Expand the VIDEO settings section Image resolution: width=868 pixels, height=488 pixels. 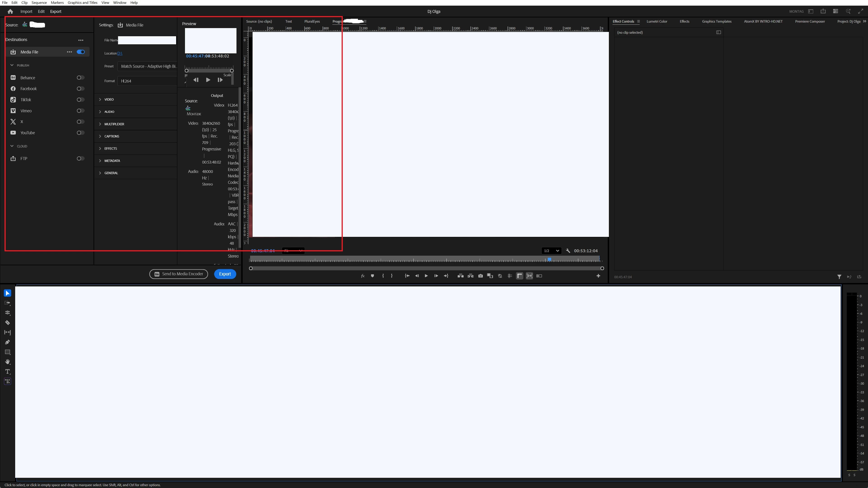click(x=109, y=100)
